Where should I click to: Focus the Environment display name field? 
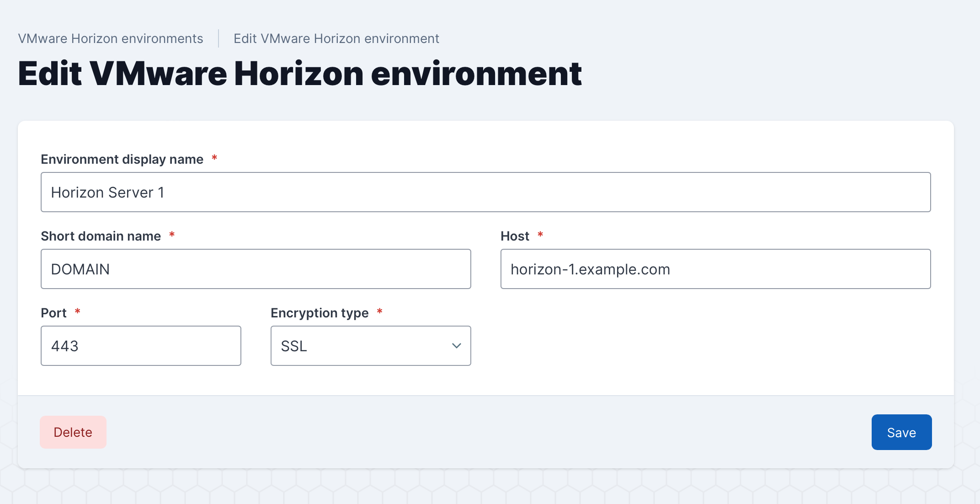click(x=485, y=192)
